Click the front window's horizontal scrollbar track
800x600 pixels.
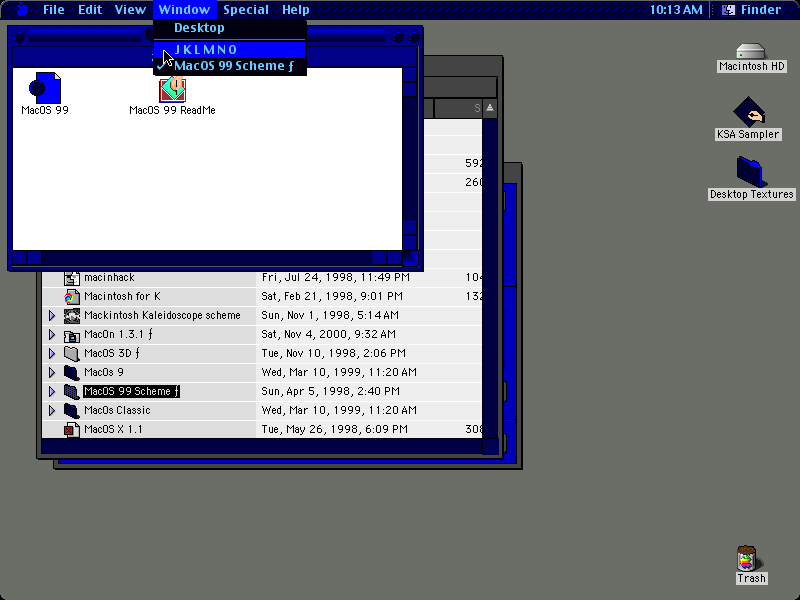[207, 258]
